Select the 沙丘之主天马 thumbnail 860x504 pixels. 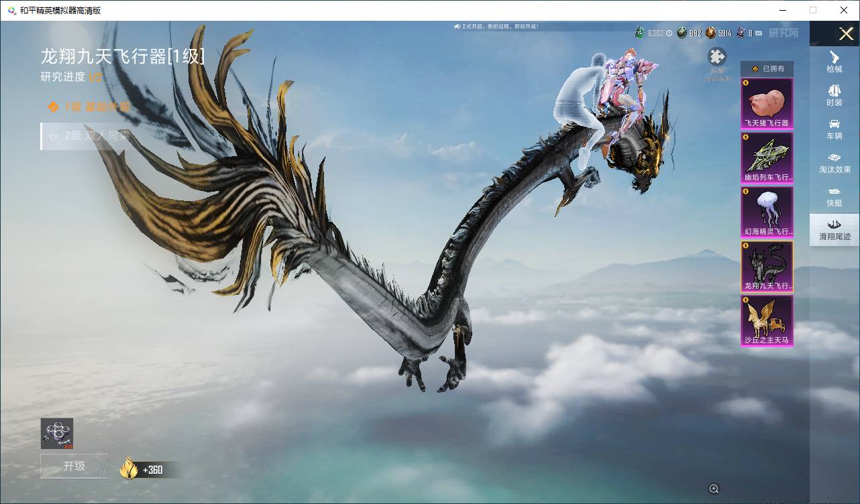[x=767, y=321]
